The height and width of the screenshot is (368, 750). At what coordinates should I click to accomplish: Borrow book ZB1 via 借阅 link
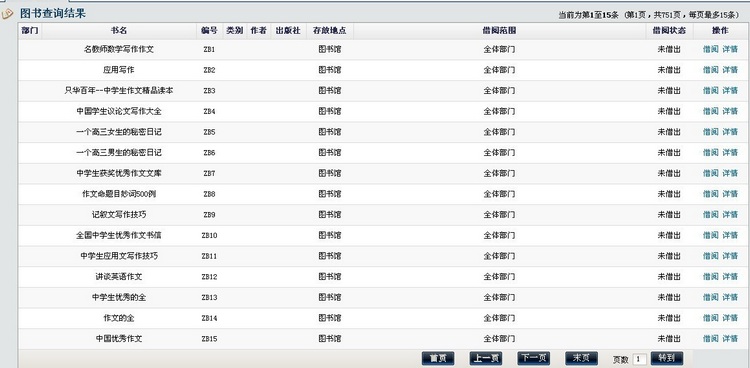pyautogui.click(x=710, y=49)
